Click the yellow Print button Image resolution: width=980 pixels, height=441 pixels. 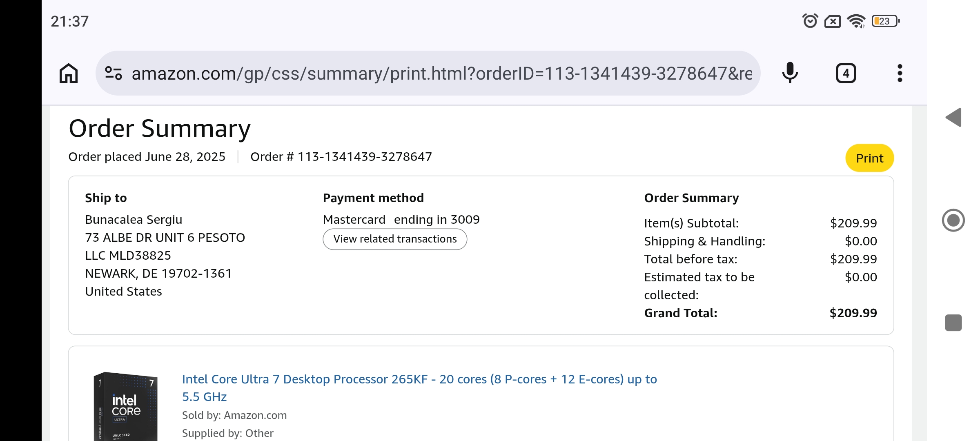[x=869, y=158]
